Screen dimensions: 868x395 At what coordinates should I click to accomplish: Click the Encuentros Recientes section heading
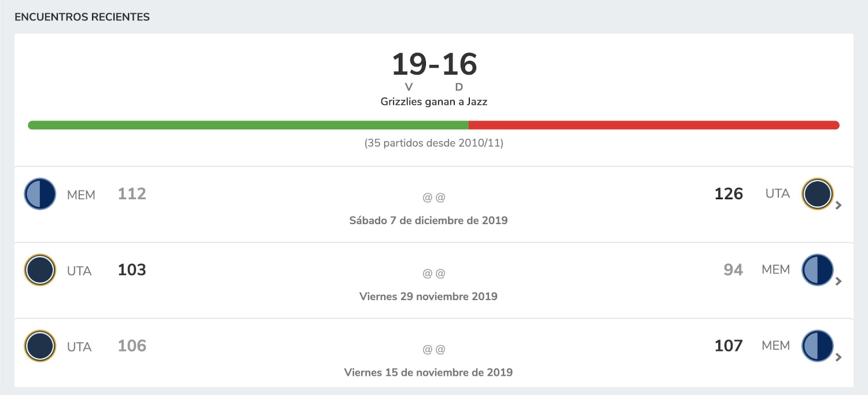click(82, 17)
